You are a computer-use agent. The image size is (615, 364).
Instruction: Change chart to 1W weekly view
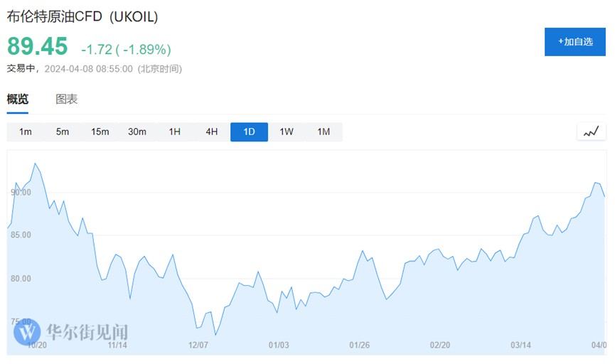click(287, 132)
